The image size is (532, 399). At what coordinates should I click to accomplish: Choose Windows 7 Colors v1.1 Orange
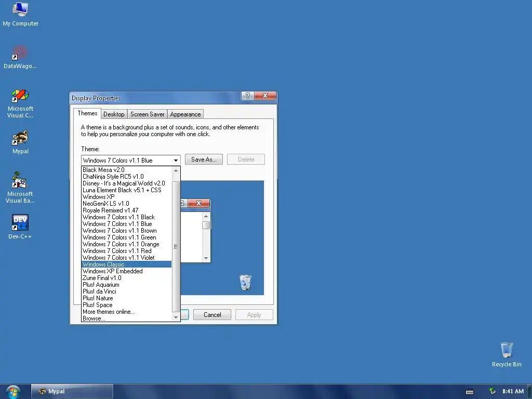pyautogui.click(x=127, y=244)
